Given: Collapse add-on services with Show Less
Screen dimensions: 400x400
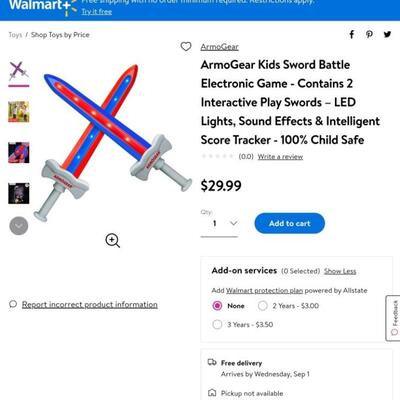Looking at the screenshot, I should [x=340, y=271].
